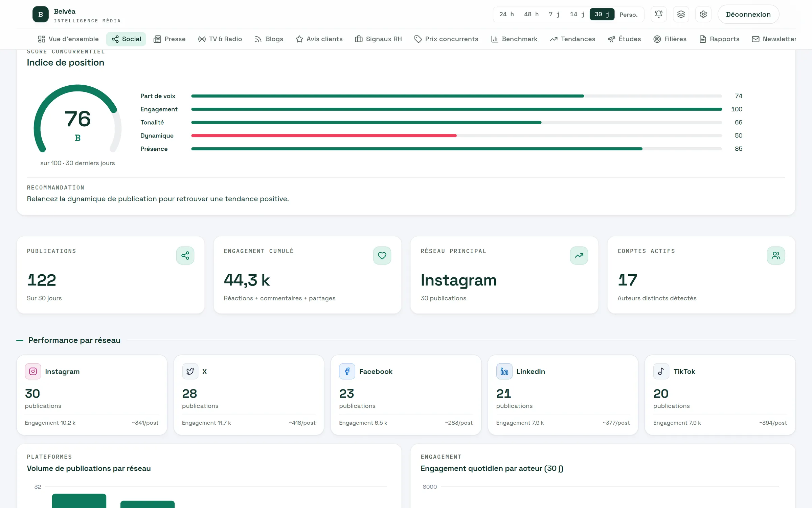Click the 44,3 k engagement value
The image size is (812, 508).
coord(247,280)
